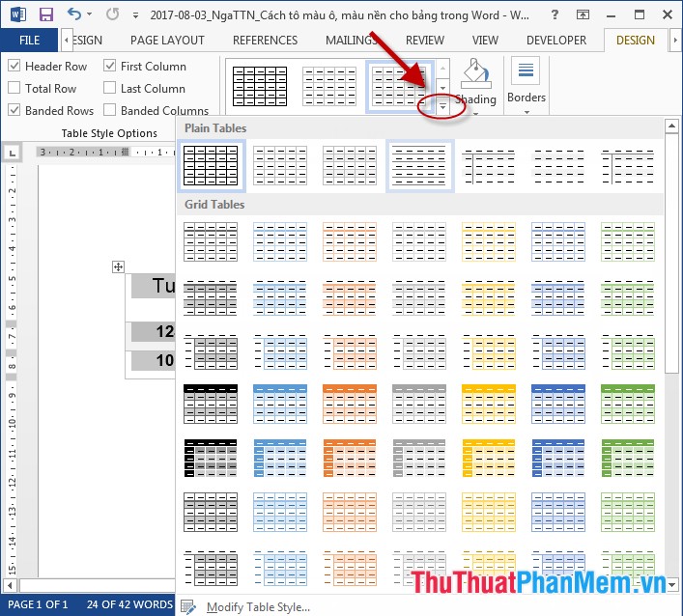Enable the Banded Columns checkbox
683x616 pixels.
pos(109,110)
